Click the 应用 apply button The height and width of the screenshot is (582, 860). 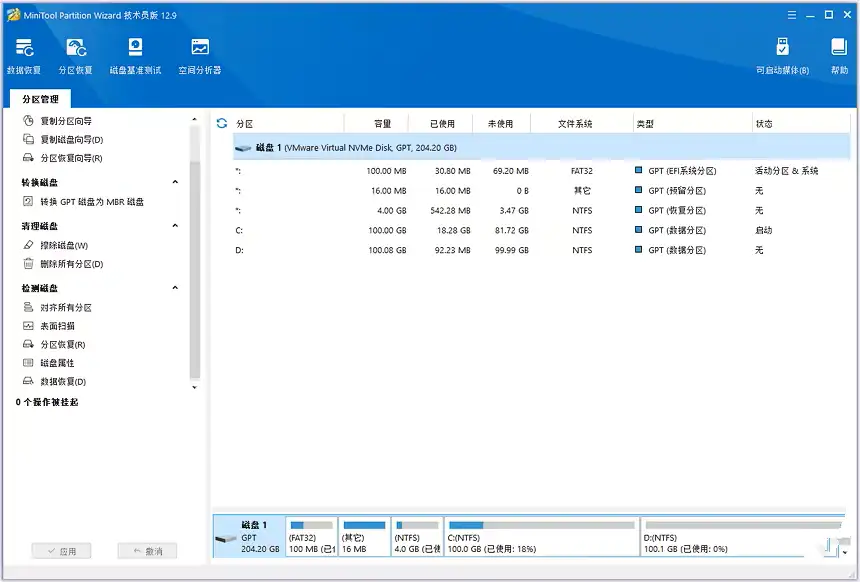(x=61, y=551)
